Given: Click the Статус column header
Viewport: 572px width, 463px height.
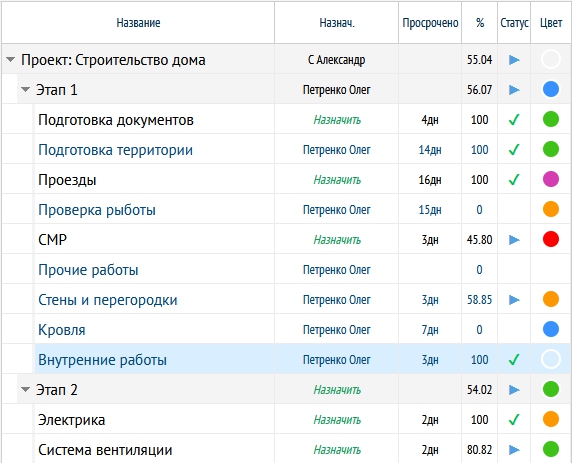Looking at the screenshot, I should click(x=514, y=23).
